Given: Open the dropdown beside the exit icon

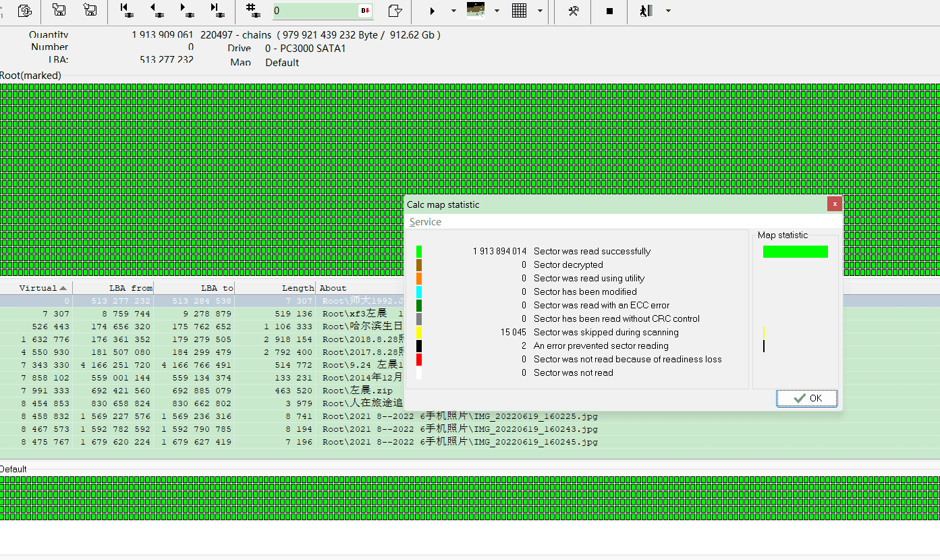Looking at the screenshot, I should pos(668,11).
